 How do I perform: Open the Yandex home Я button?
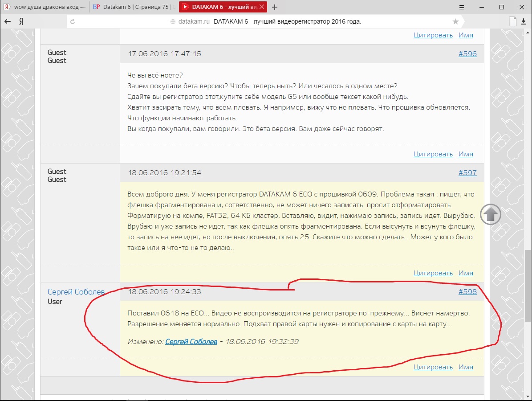[x=21, y=21]
